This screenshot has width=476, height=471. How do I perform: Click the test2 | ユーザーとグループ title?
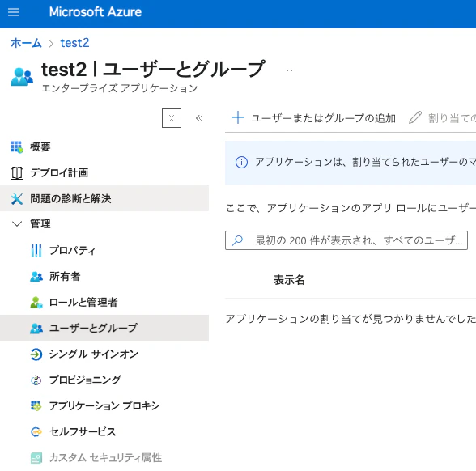pos(153,70)
